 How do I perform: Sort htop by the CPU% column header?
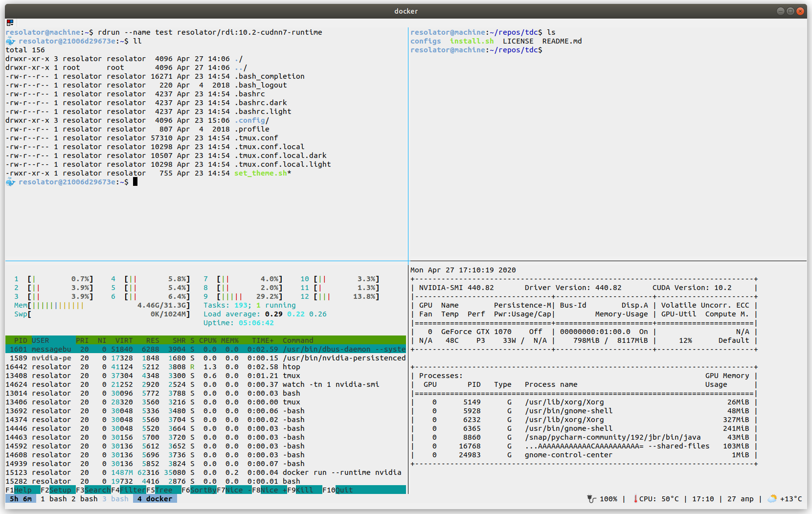click(208, 340)
